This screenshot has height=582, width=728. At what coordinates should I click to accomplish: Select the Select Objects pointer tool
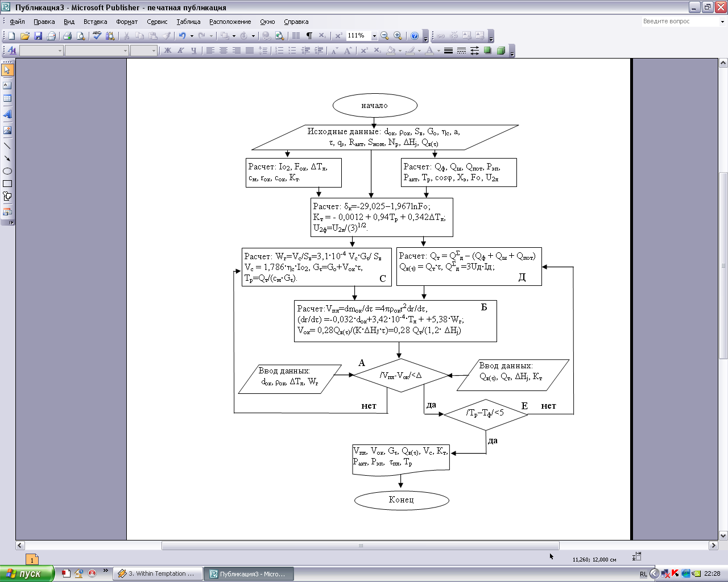click(x=7, y=70)
